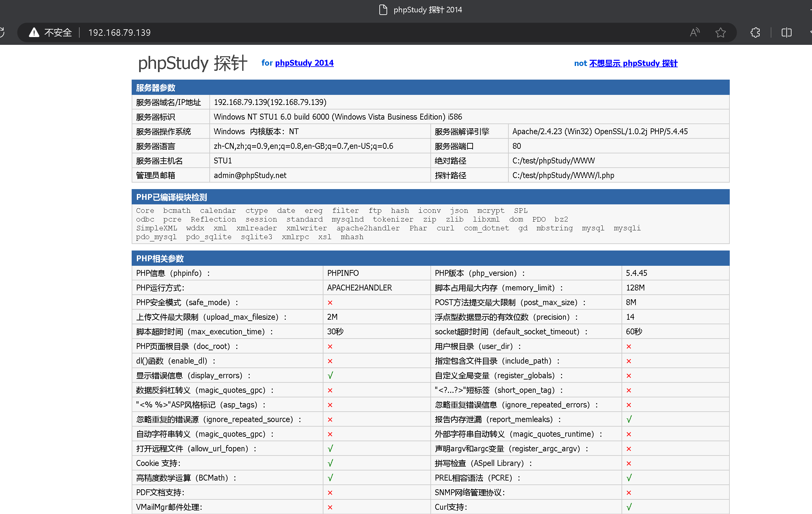Screen dimensions: 812x514
Task: Click the page document icon in tab title
Action: point(383,9)
